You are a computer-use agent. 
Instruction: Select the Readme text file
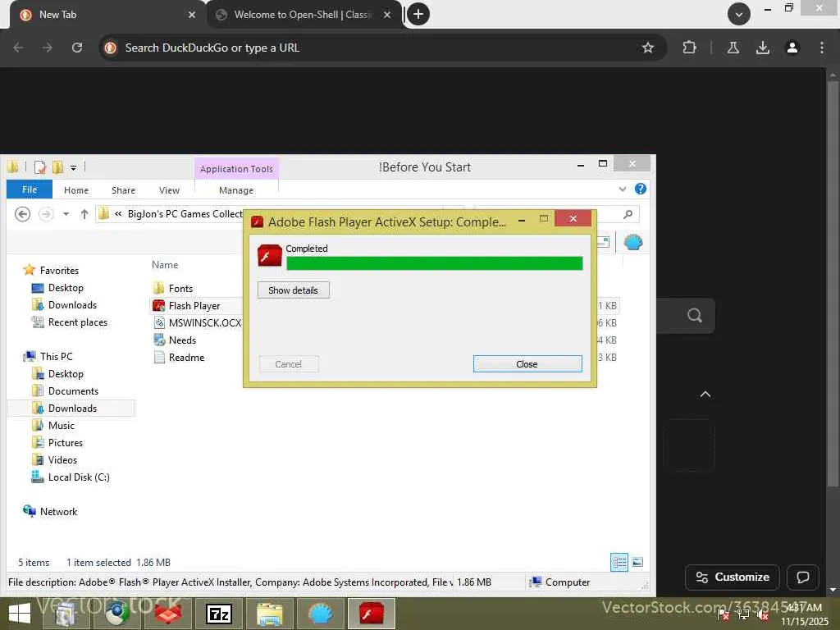(x=186, y=357)
